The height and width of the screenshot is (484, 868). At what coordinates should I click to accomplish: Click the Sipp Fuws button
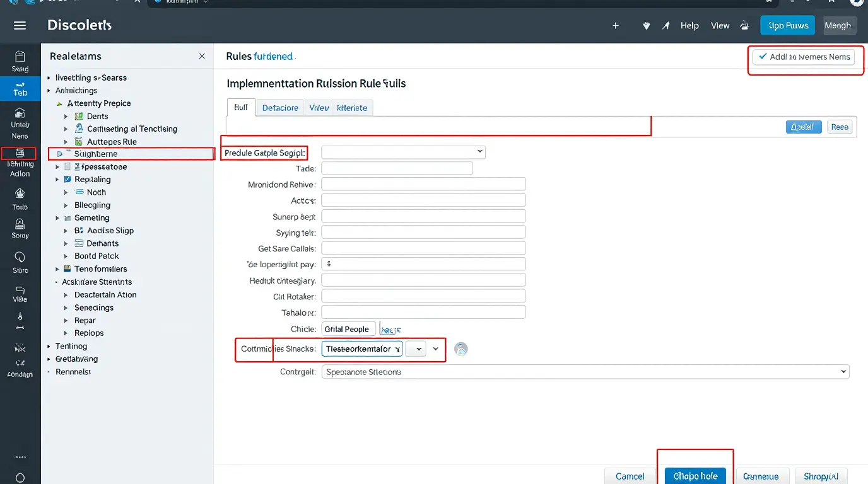788,26
